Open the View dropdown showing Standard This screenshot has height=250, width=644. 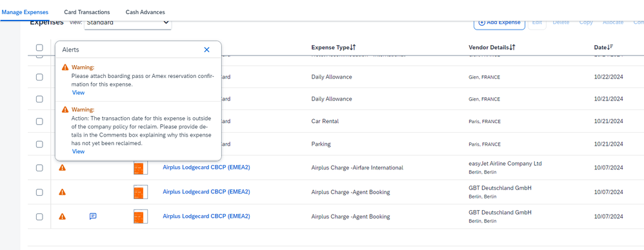tap(128, 23)
